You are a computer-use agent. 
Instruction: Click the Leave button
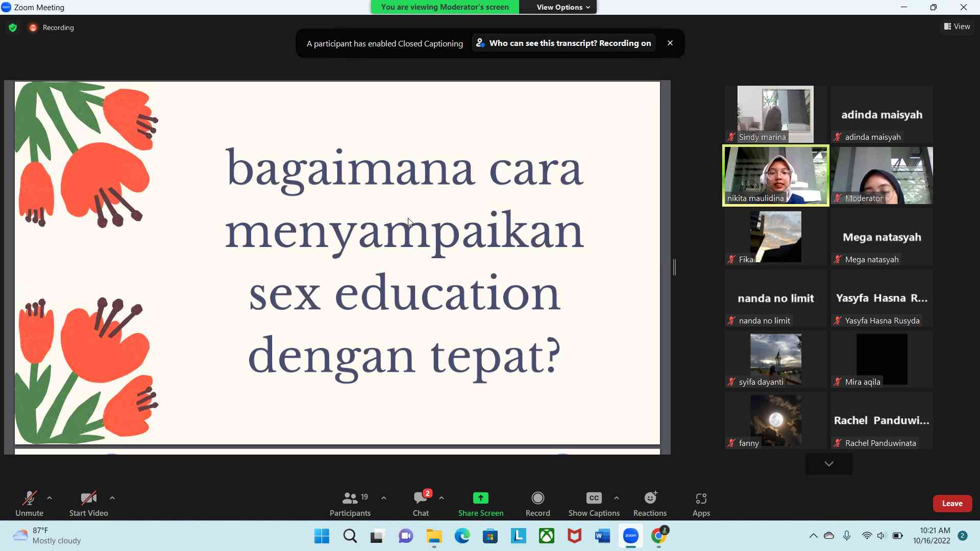[x=952, y=503]
